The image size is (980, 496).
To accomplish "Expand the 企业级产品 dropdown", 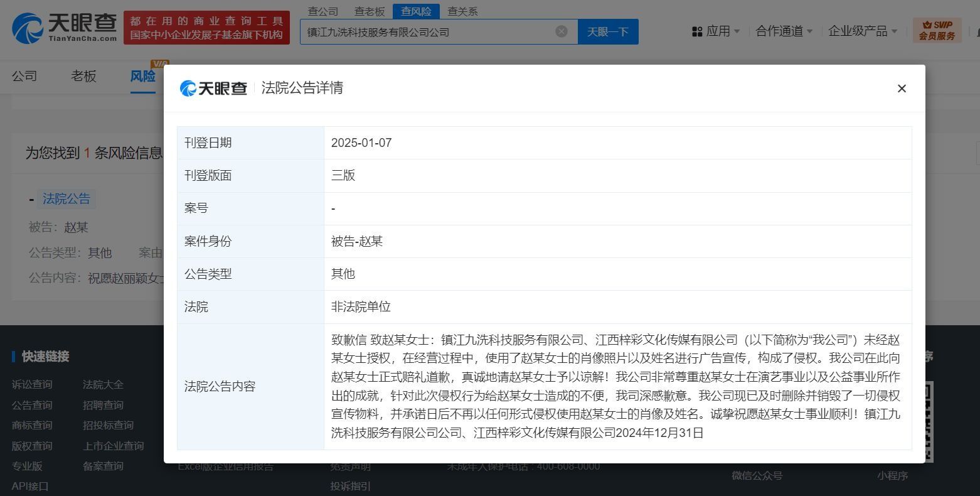I will (863, 31).
